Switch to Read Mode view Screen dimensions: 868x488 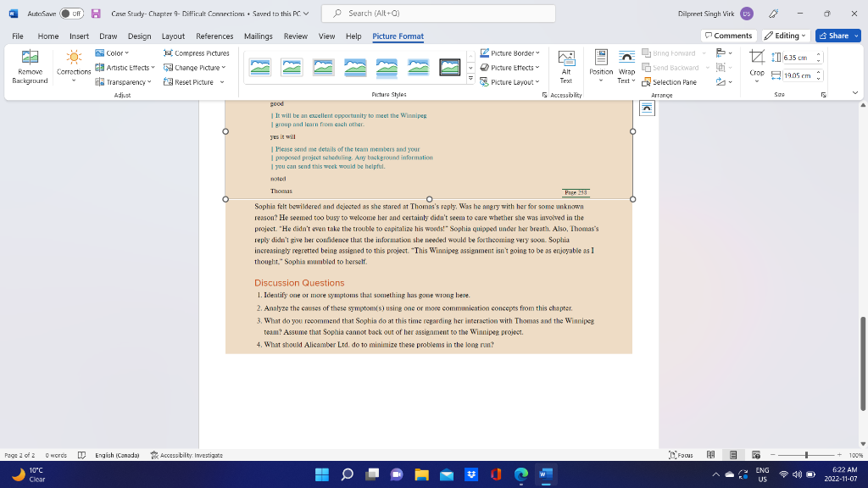[711, 455]
